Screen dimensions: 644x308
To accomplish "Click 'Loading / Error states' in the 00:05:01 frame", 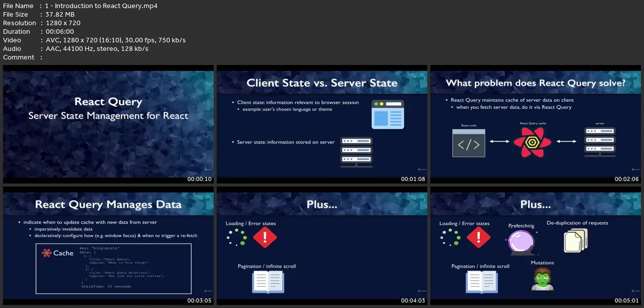I will 465,223.
